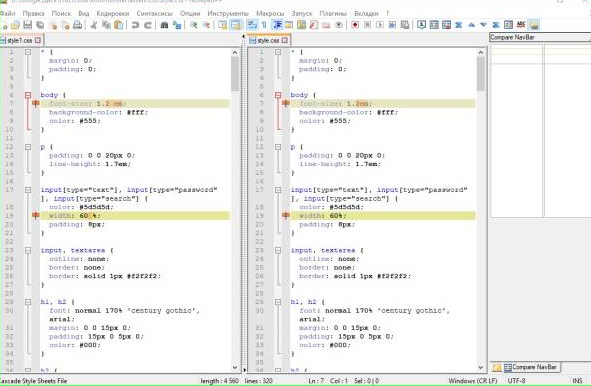
Task: Collapse h1, h2 block in style1.css
Action: [28, 302]
